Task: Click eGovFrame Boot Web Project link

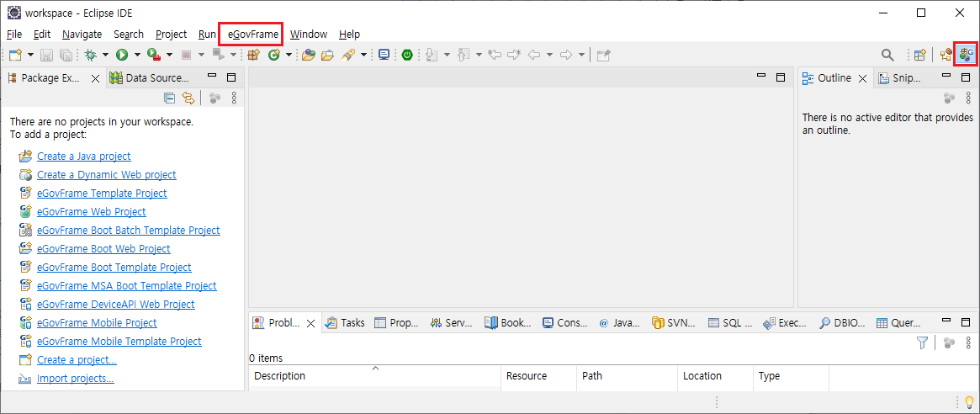Action: [103, 249]
